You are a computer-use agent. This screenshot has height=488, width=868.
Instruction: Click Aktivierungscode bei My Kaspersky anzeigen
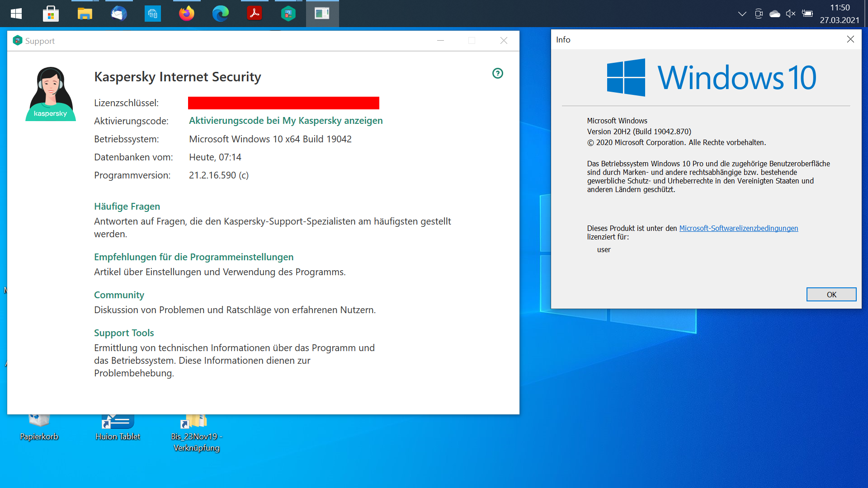[286, 121]
